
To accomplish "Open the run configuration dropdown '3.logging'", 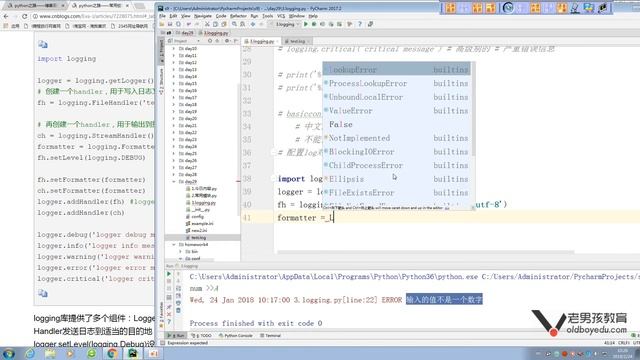I will pyautogui.click(x=285, y=24).
